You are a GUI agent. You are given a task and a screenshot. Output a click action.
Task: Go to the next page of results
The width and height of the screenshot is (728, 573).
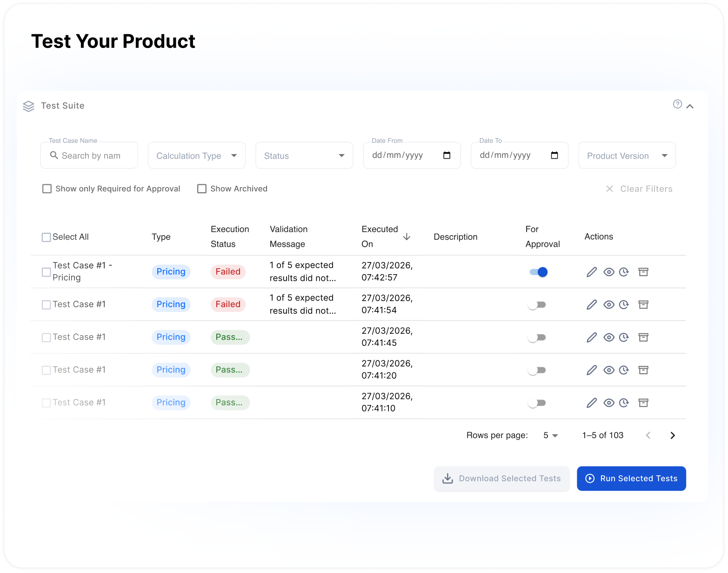pyautogui.click(x=672, y=435)
